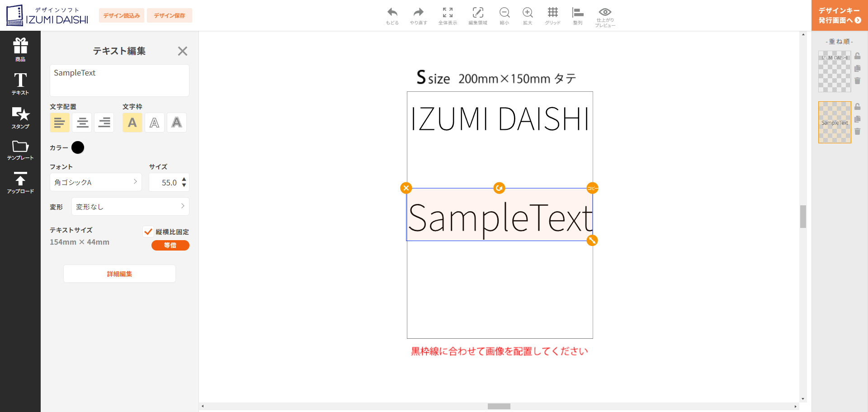Increase font size with the stepper arrow

click(x=184, y=180)
